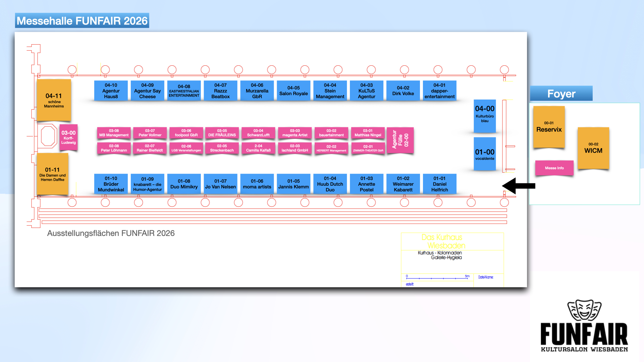Select booth 03-05 DIE FRÄULEINS
Screen dimensions: 644x362
222,133
